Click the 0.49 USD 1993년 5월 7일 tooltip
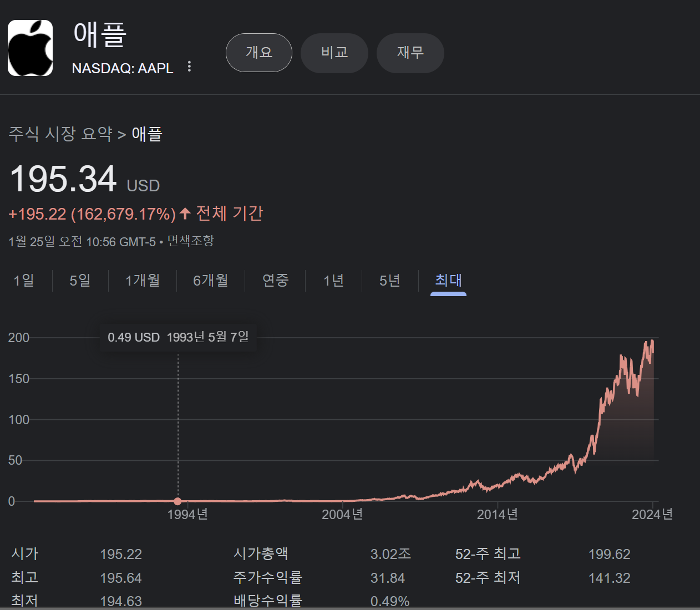 pos(178,337)
